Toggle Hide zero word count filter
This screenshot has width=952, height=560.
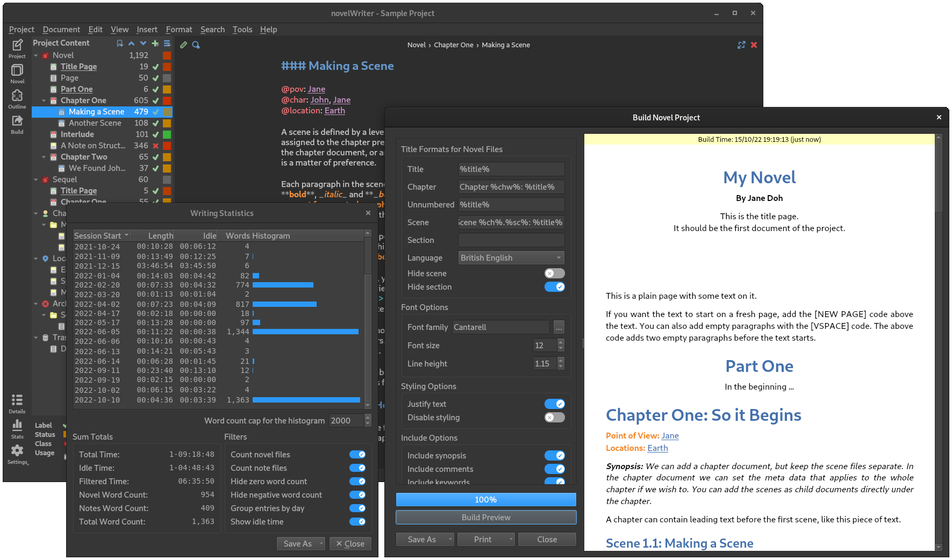(357, 481)
